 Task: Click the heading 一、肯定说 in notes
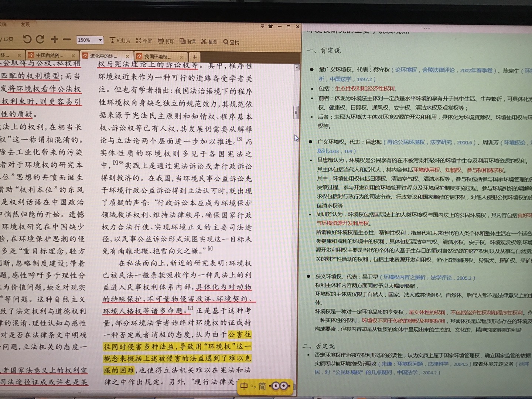324,50
